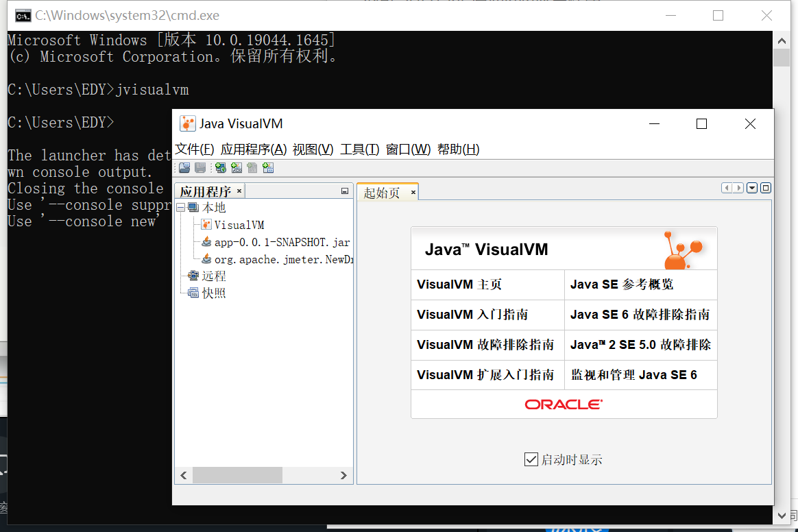Viewport: 798px width, 532px height.
Task: Click the applications panel horizontal scrollbar thumb
Action: (237, 475)
